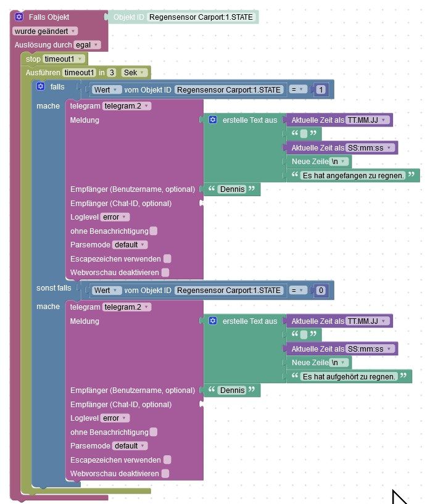Screen dimensions: 425x504
Task: Select the second Meldung label
Action: coord(85,321)
